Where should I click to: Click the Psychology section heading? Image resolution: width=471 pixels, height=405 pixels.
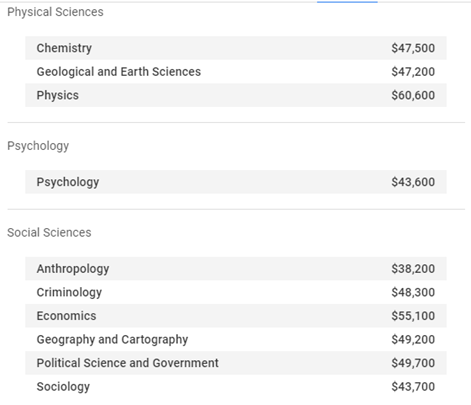click(x=38, y=146)
